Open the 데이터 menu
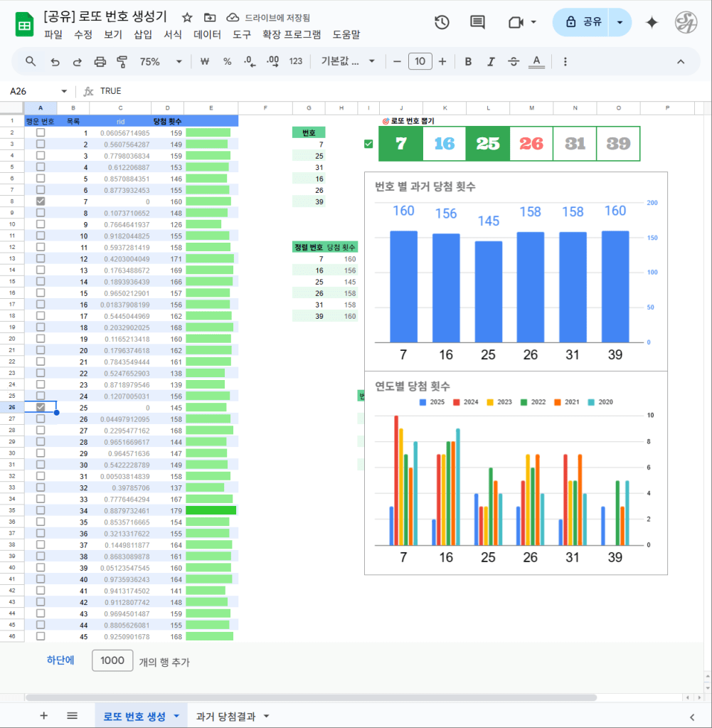This screenshot has height=728, width=712. click(207, 34)
